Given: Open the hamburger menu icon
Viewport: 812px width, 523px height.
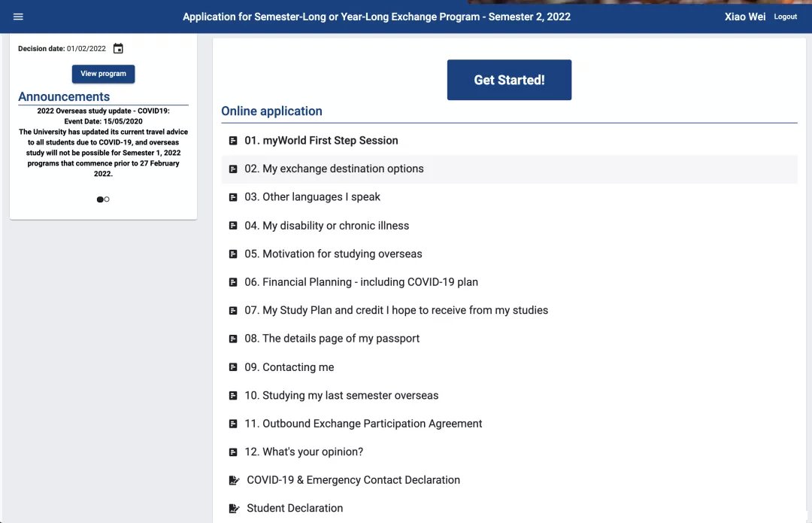Looking at the screenshot, I should click(18, 17).
